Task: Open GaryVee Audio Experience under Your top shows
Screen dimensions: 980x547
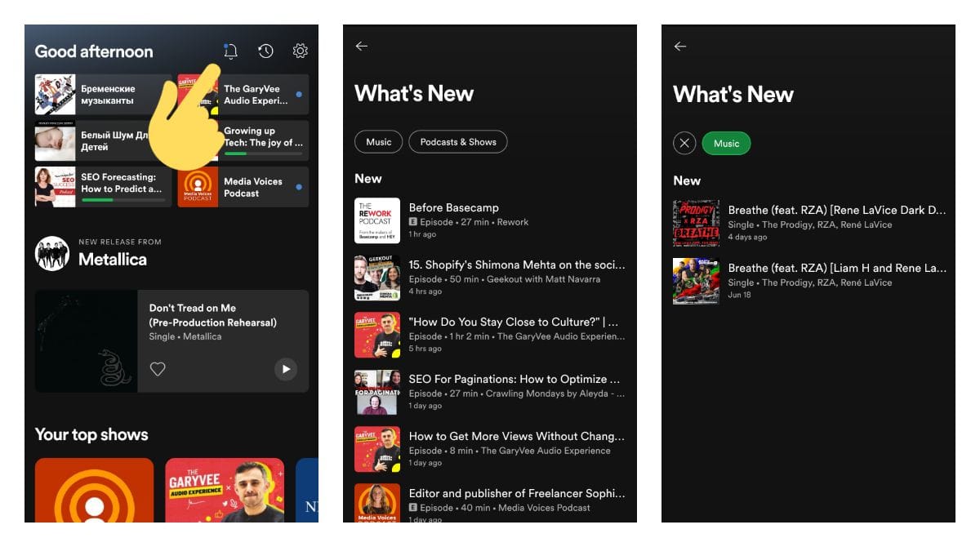Action: (x=225, y=492)
